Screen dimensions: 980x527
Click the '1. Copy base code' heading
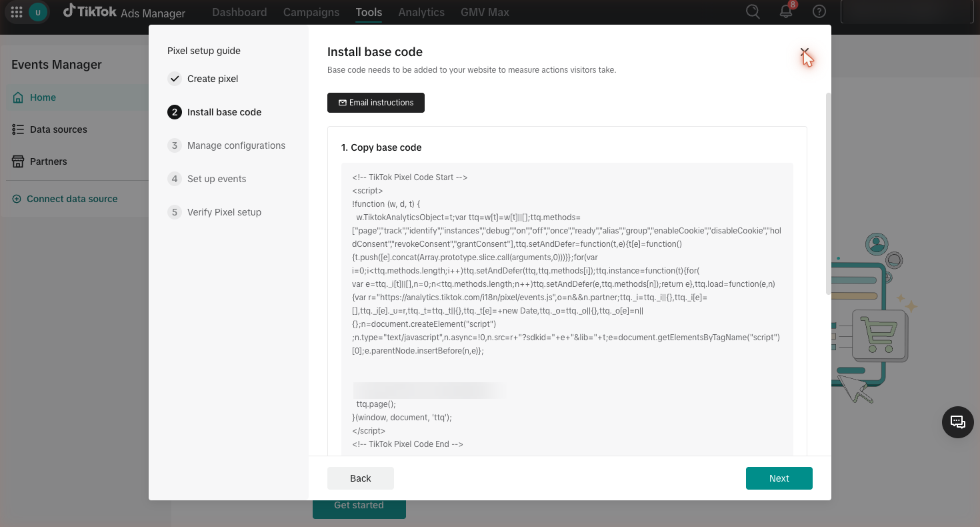coord(381,147)
